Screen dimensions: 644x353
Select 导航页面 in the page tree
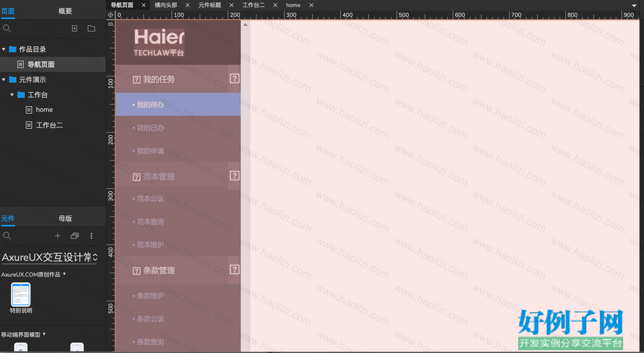pos(53,64)
